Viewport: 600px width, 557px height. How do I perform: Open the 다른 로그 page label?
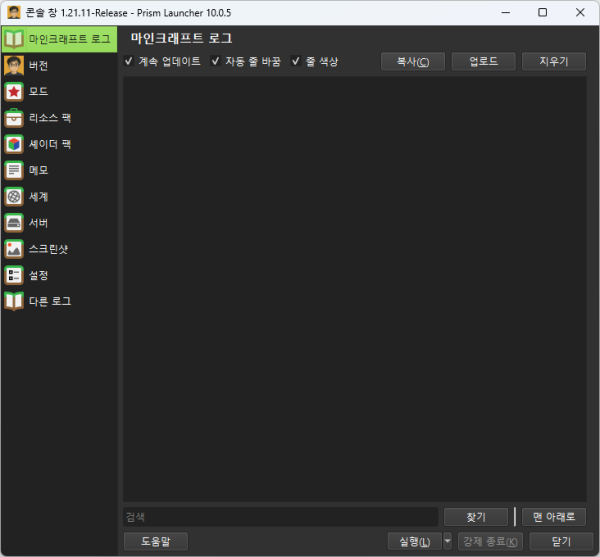coord(50,301)
